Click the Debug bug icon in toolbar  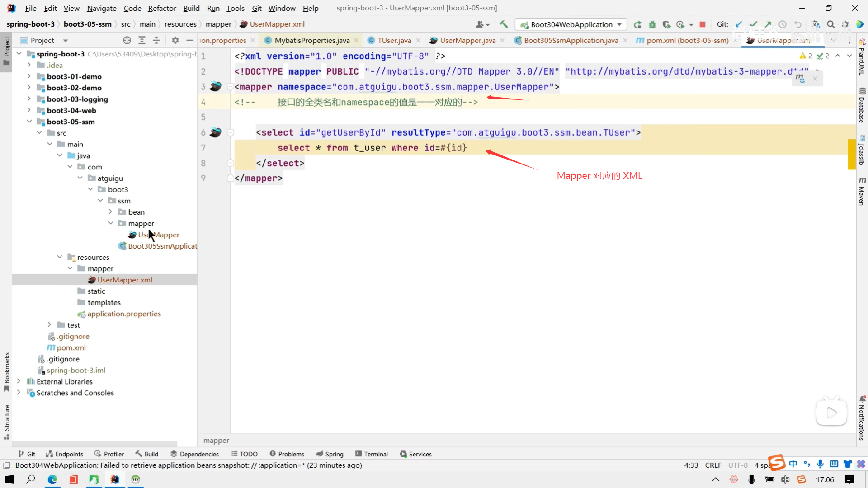point(652,24)
